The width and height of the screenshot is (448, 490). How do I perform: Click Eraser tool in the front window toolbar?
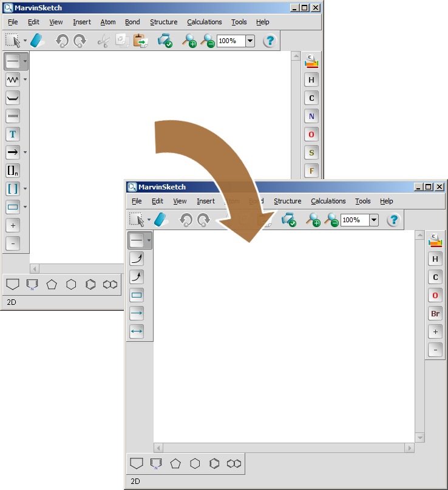(160, 219)
